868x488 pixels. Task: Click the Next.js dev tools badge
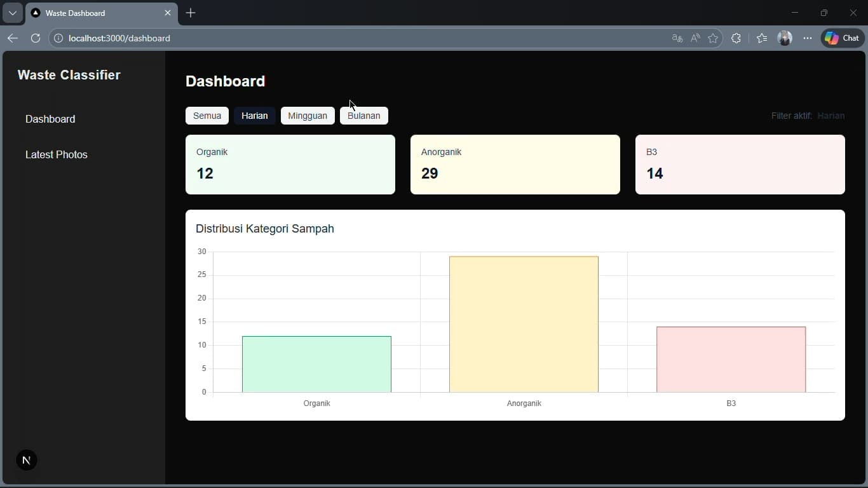click(26, 461)
